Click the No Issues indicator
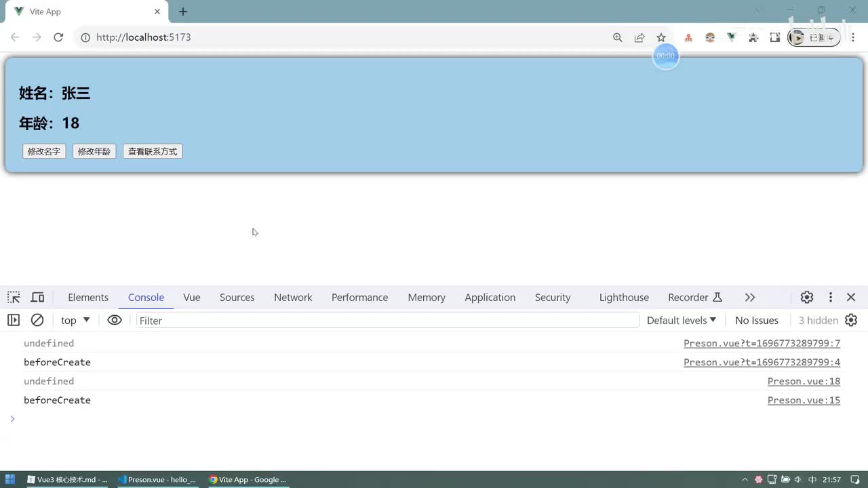868x488 pixels. click(757, 321)
